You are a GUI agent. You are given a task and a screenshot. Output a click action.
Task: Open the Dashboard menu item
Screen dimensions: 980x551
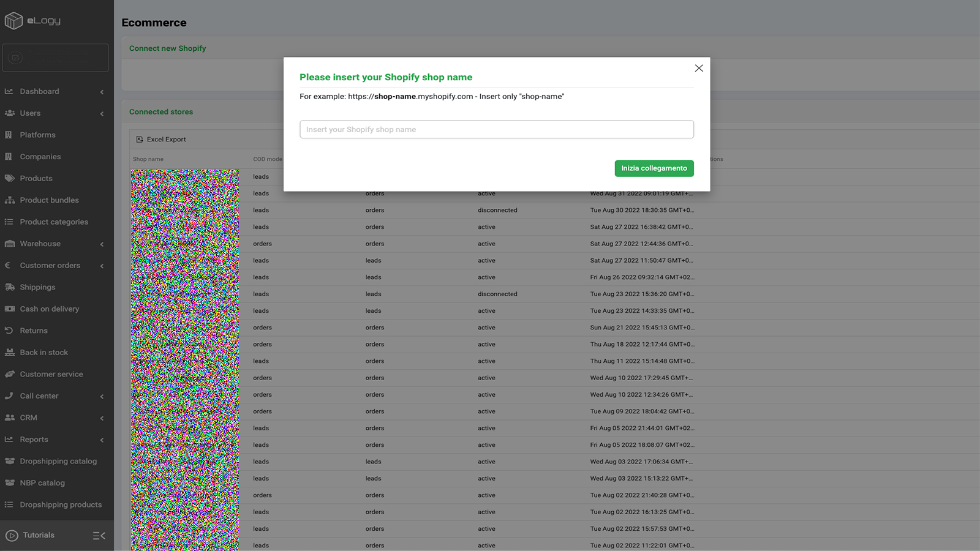pos(40,91)
